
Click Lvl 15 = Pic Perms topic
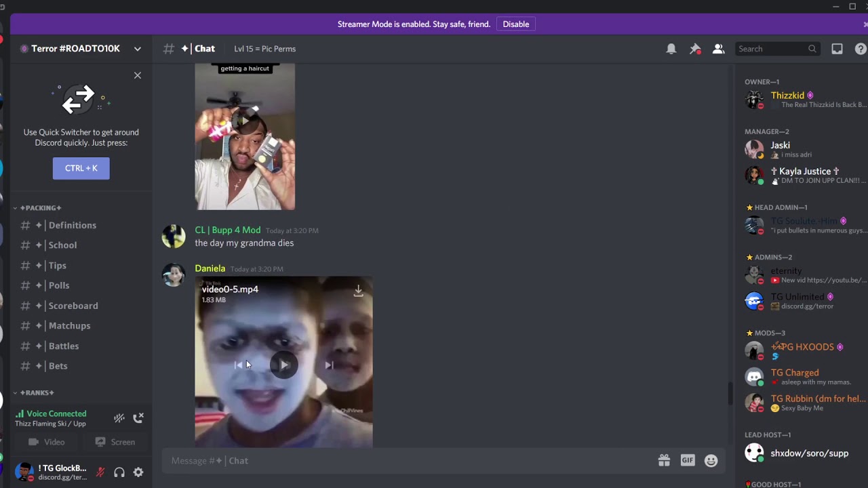pyautogui.click(x=264, y=49)
